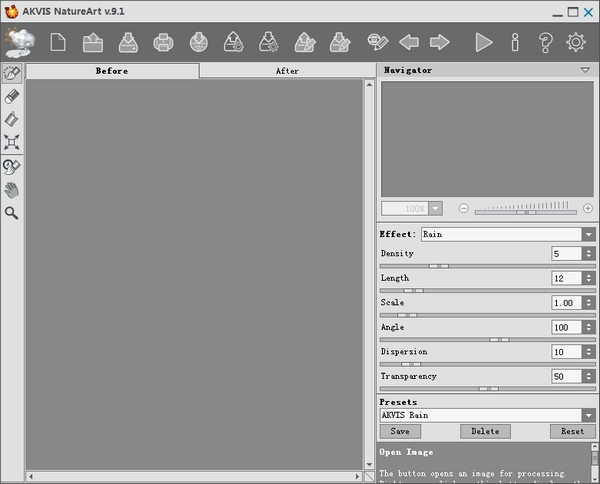Screen dimensions: 600x484
Task: Click the Redo right arrow icon
Action: point(439,42)
